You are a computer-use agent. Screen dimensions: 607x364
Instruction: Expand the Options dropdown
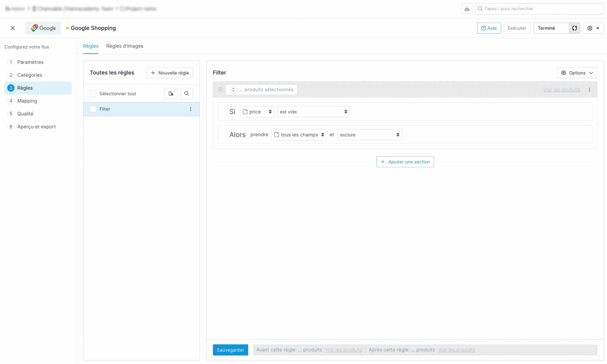point(577,73)
